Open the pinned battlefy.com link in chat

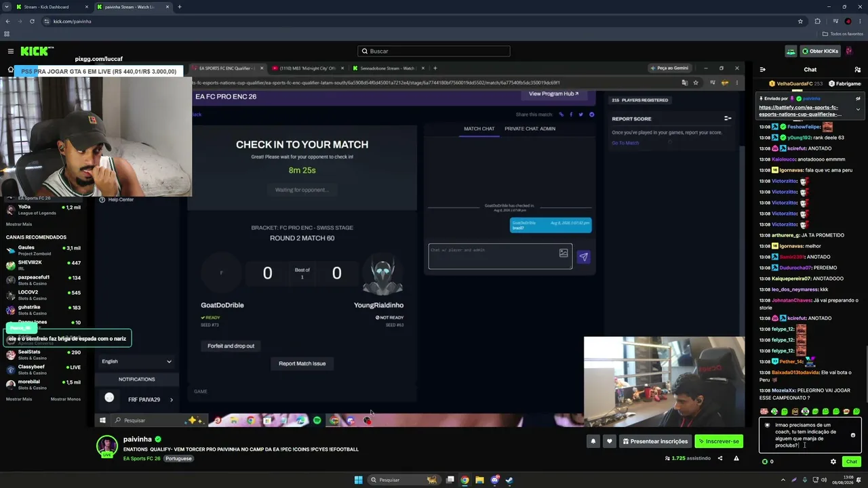tap(800, 110)
